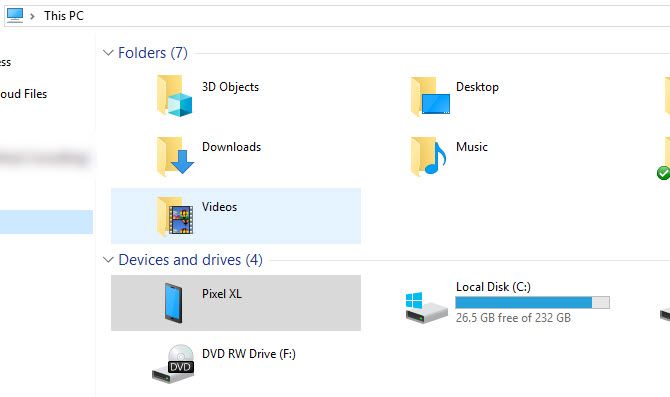This screenshot has height=397, width=670.
Task: Click the Pixel XL device label
Action: pos(221,294)
